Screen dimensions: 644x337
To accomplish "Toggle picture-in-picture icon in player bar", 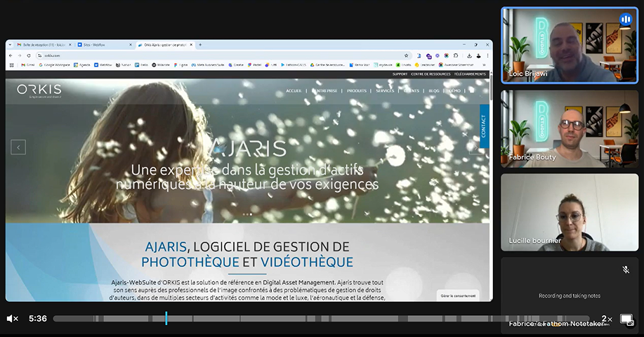I will 626,319.
